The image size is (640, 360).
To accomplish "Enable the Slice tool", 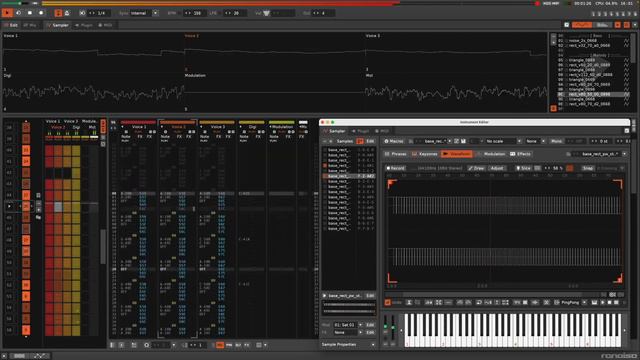I will click(x=523, y=168).
